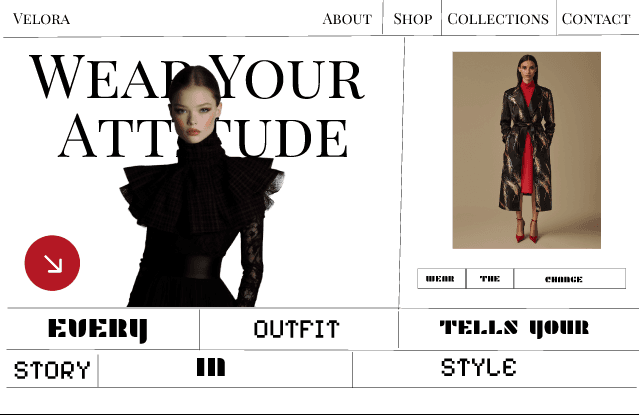This screenshot has width=639, height=415.
Task: Click the red circular arrow button
Action: coord(52,263)
